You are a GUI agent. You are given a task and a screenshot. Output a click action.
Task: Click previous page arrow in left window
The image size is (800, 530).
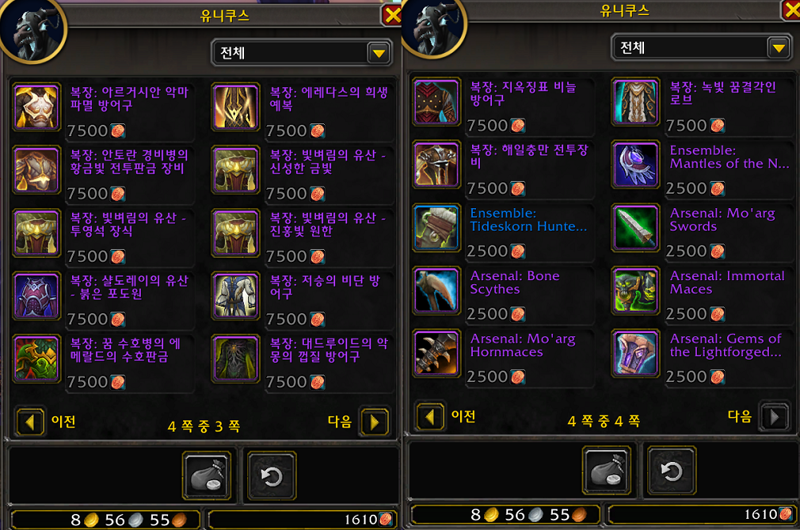(x=30, y=422)
